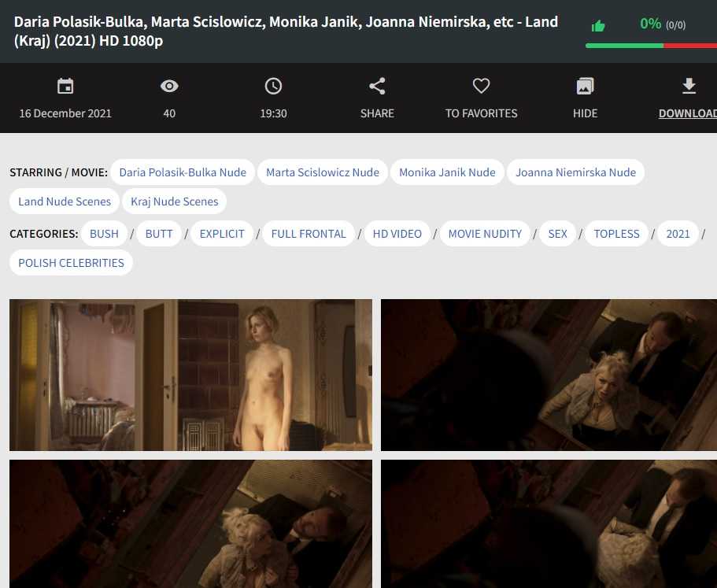Choose the 2021 category tag

pyautogui.click(x=678, y=234)
